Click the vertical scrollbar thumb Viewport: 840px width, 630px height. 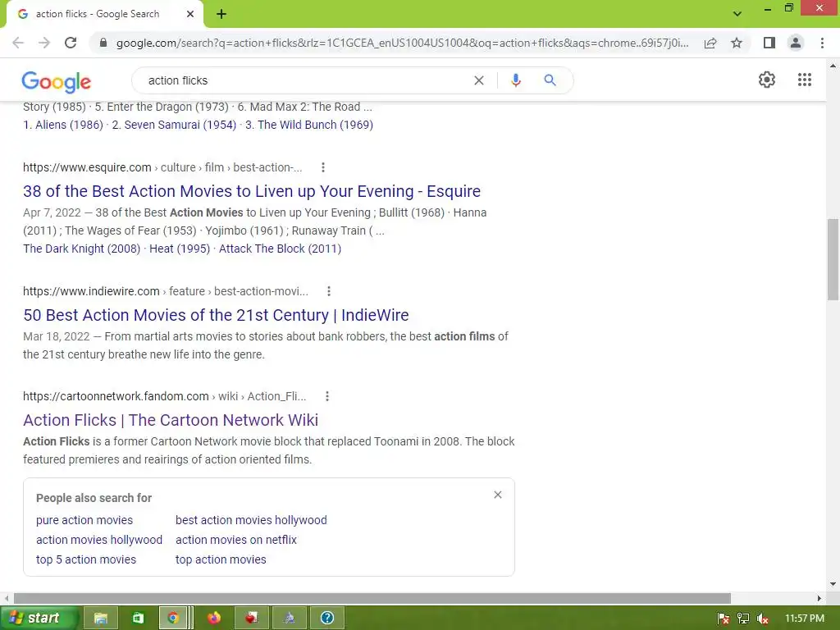833,259
